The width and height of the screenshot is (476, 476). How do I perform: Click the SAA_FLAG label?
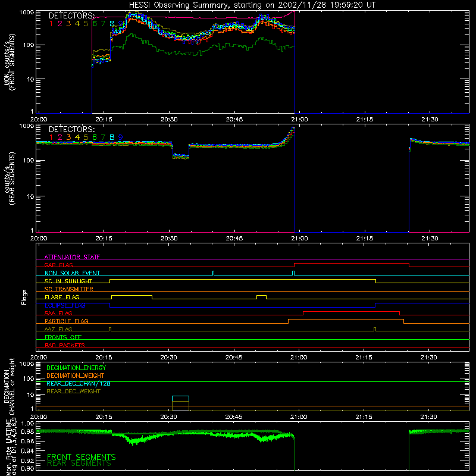point(58,313)
